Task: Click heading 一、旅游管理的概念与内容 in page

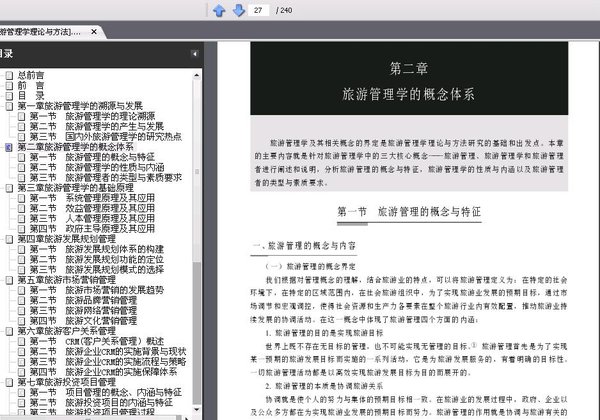Action: (x=305, y=246)
